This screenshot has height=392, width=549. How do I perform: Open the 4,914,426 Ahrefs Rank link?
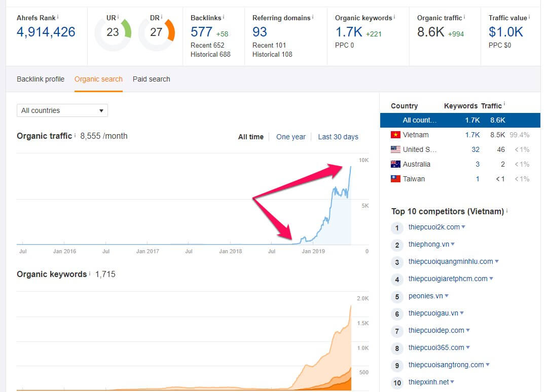[x=46, y=32]
